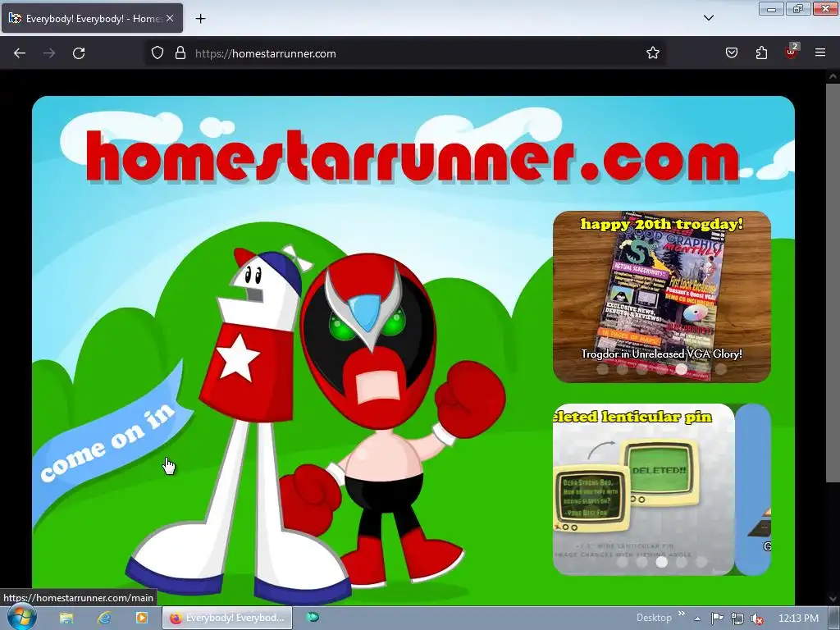This screenshot has width=840, height=630.
Task: Focus the homestarrunner.com address bar
Action: 405,53
